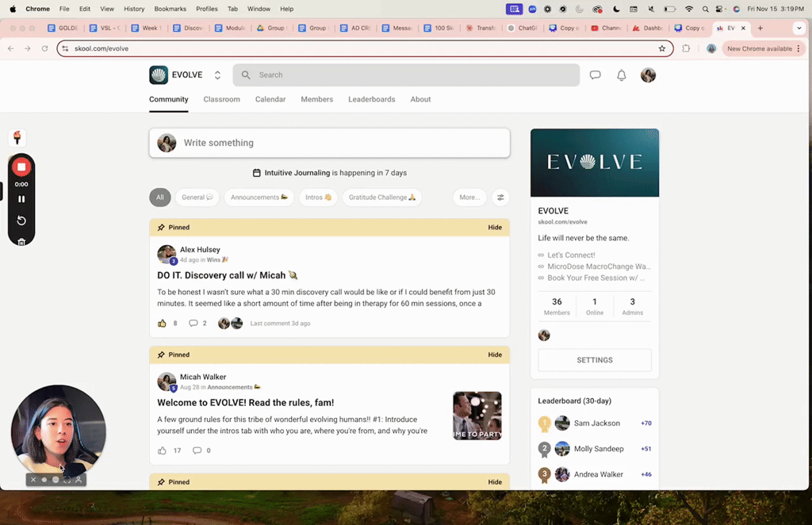Filter posts by Gratitude Challenge category
Screen dimensions: 812x525
(382, 197)
